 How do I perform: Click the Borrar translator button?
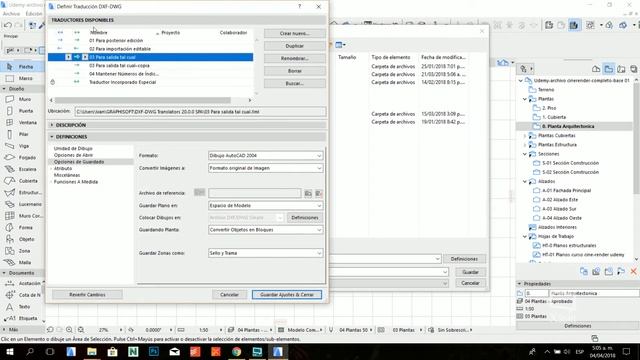(295, 71)
